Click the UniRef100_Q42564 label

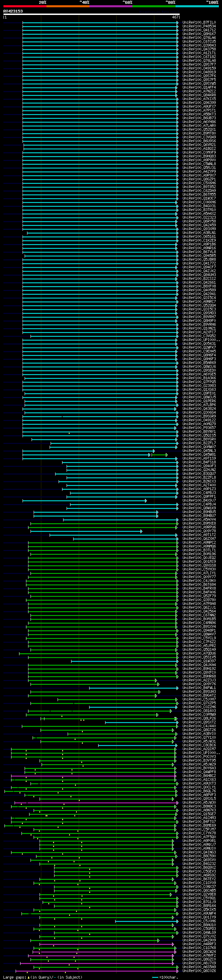click(199, 612)
